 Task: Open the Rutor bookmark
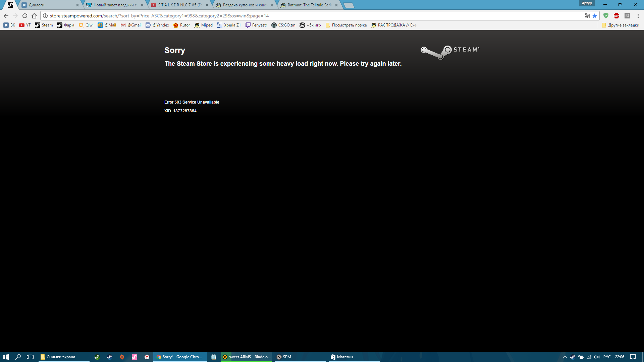click(182, 25)
